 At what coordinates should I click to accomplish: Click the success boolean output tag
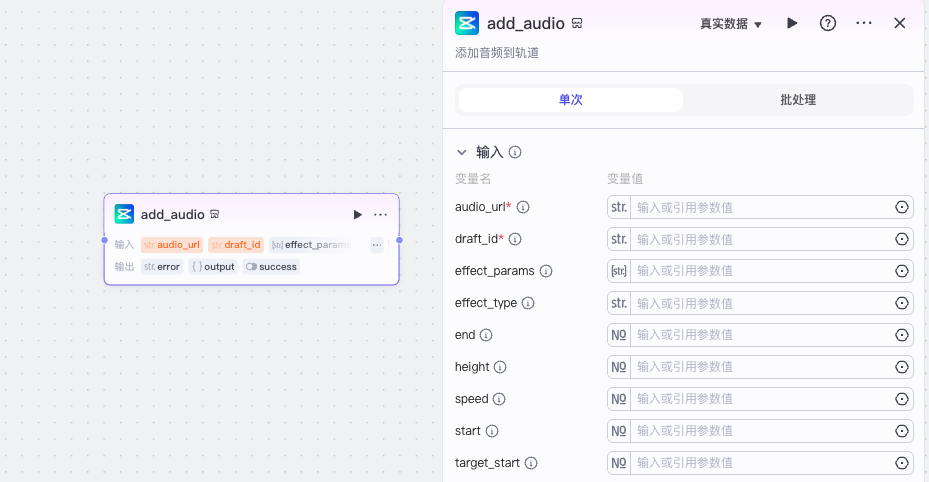271,266
